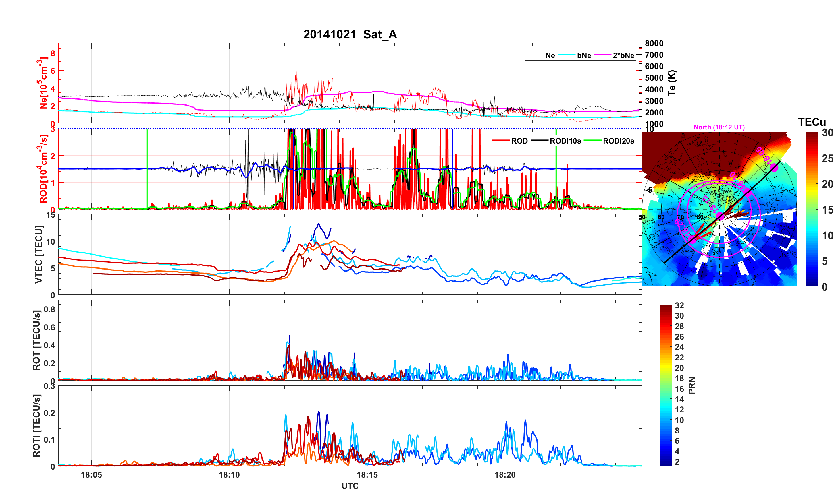Screen dimensions: 834x504
Task: Click the UTC x-axis label
Action: [x=350, y=486]
